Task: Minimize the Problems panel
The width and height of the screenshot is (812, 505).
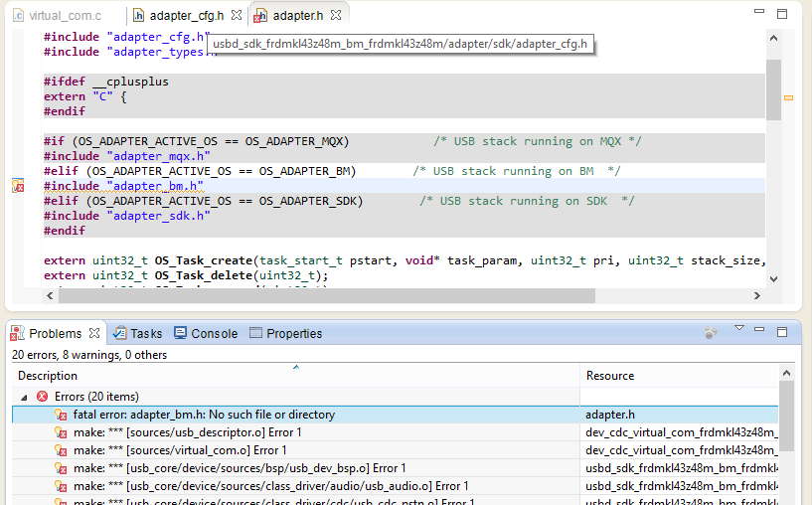Action: (759, 329)
